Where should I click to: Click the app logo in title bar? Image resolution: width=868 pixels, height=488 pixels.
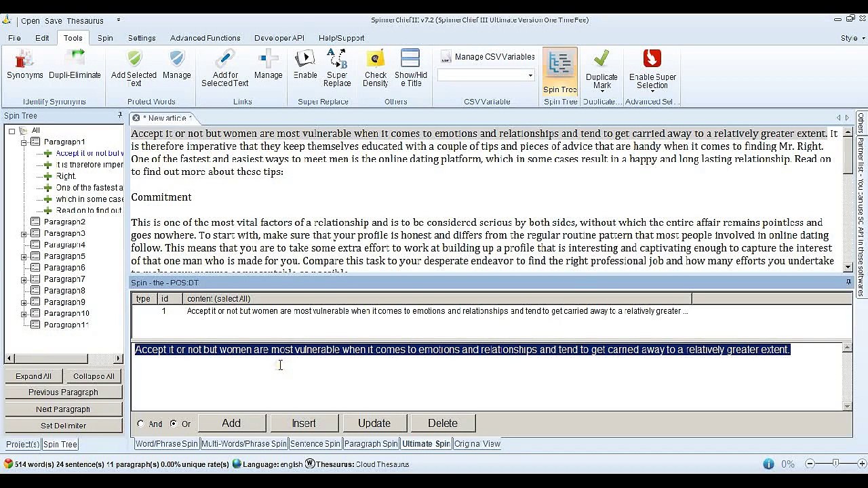(x=7, y=20)
